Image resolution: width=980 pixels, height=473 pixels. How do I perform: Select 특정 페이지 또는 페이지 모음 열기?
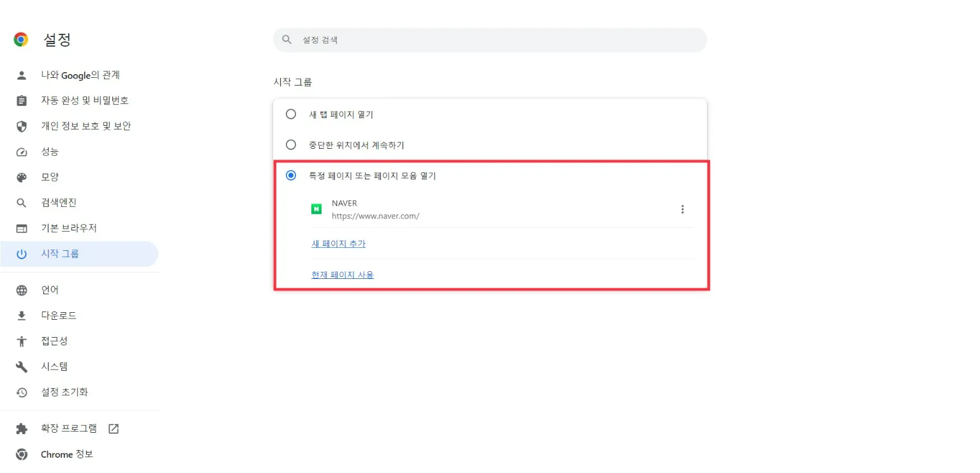[291, 175]
